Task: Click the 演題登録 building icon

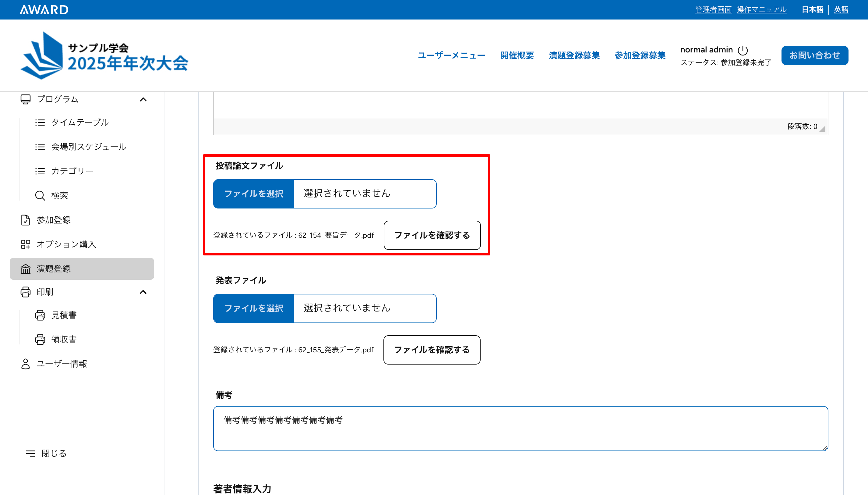Action: (x=26, y=269)
